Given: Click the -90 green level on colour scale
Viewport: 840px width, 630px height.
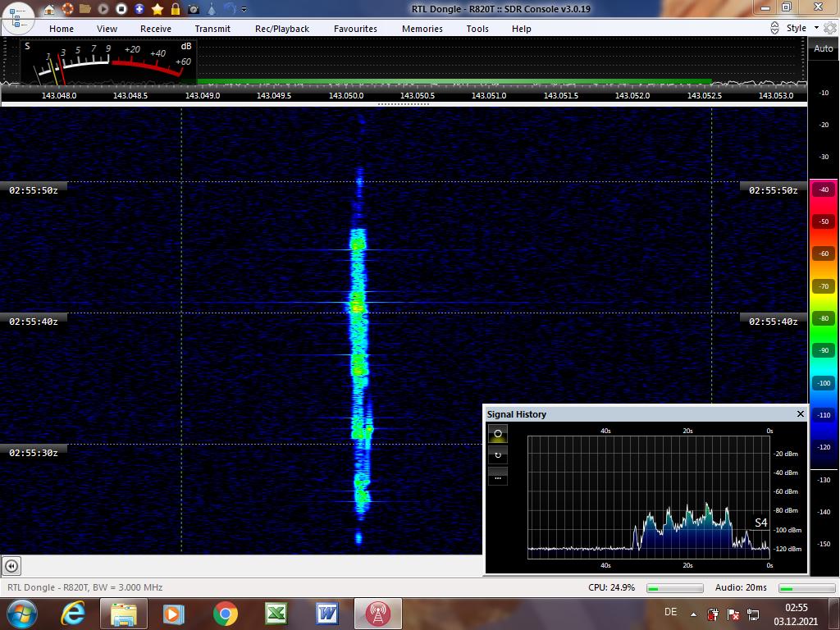Looking at the screenshot, I should point(824,350).
